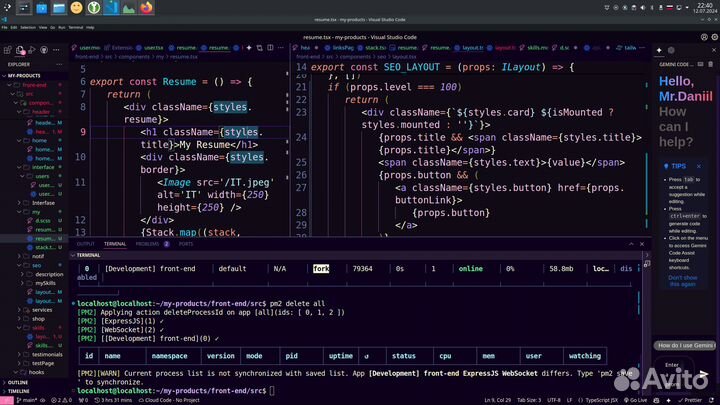Click the 'How do I use Gemini' suggestion
Viewport: 720px width, 405px height.
(686, 345)
